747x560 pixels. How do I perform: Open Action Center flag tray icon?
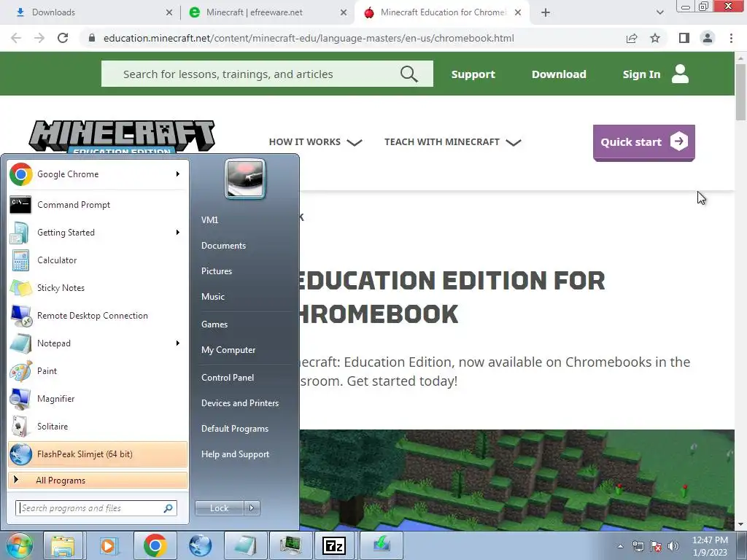tap(656, 546)
